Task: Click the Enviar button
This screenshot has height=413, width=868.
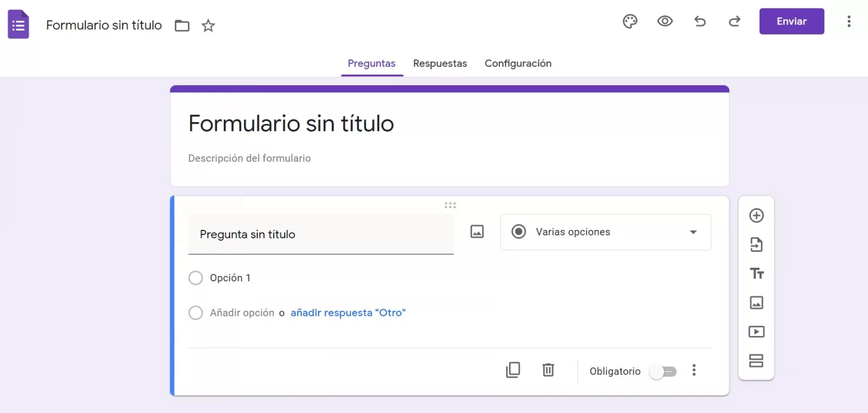Action: (x=791, y=21)
